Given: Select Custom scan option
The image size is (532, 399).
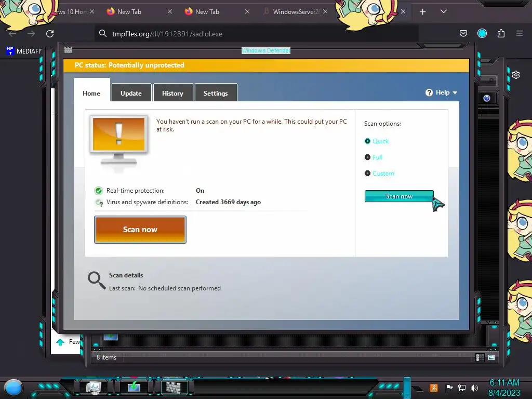Looking at the screenshot, I should point(379,174).
